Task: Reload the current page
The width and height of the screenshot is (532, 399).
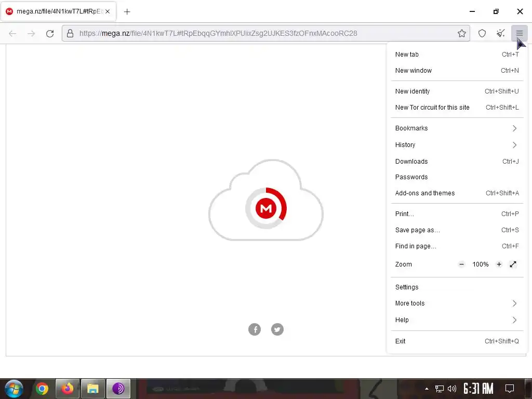Action: coord(50,33)
